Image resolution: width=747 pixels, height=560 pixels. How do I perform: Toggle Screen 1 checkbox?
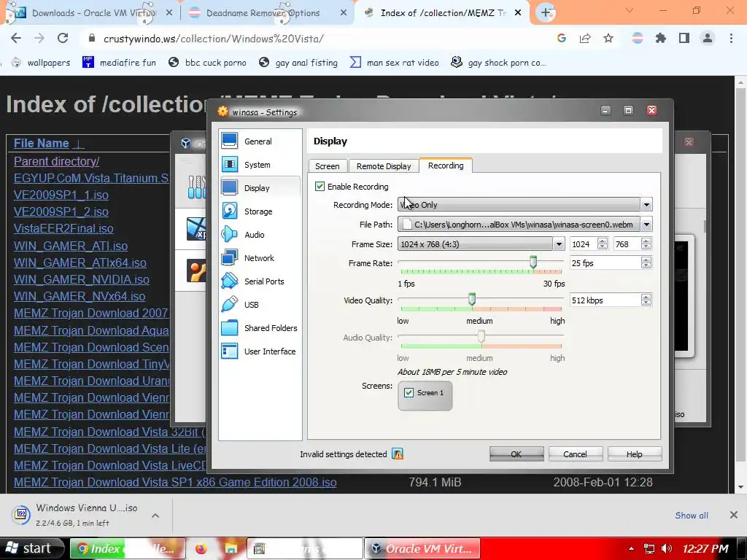coord(409,392)
